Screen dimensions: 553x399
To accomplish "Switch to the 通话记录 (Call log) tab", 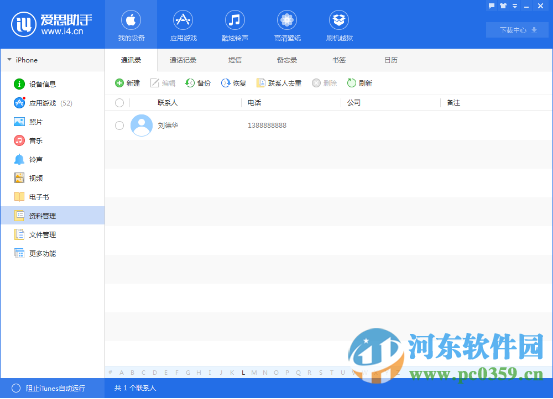I will [183, 60].
